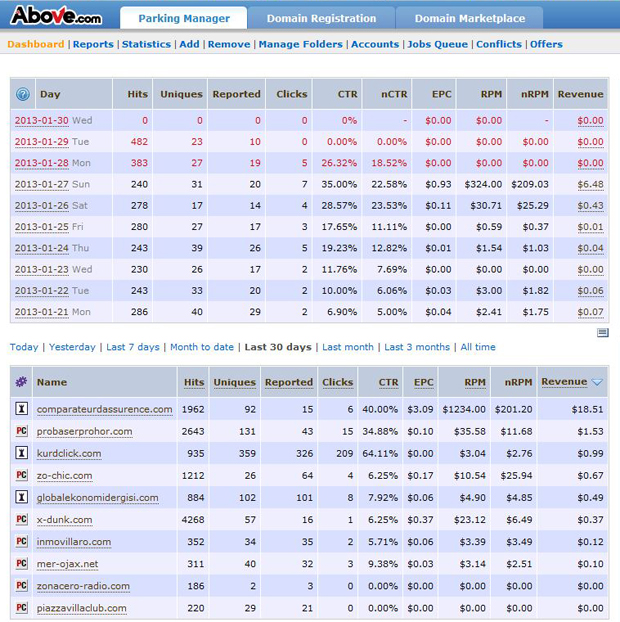Open the Statistics menu item
The image size is (620, 622).
click(x=146, y=44)
